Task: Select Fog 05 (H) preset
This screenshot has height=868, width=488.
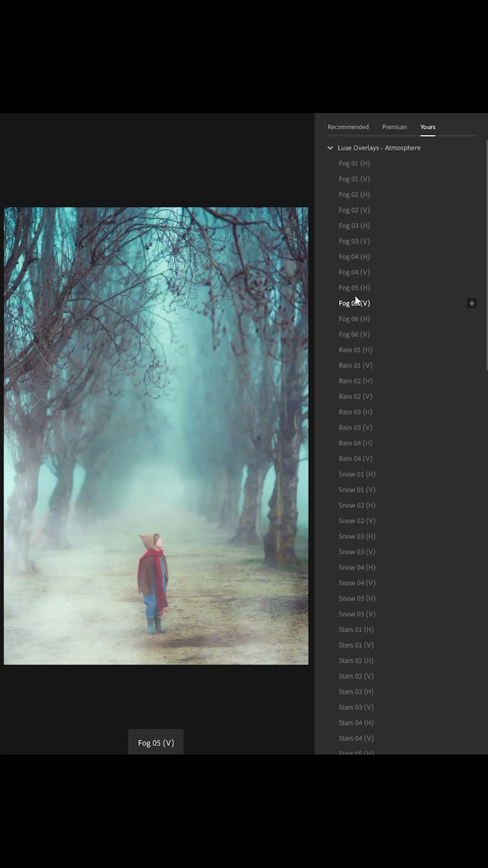Action: pos(354,288)
